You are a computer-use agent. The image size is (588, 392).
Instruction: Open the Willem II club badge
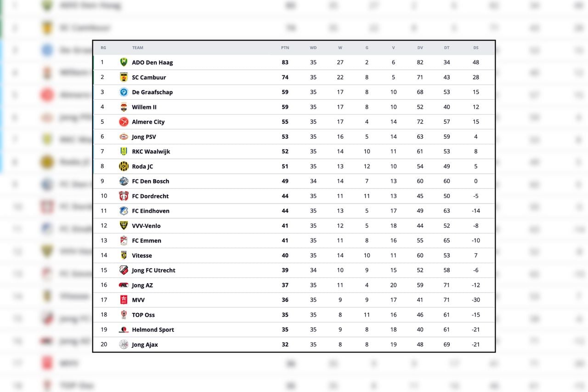point(123,107)
